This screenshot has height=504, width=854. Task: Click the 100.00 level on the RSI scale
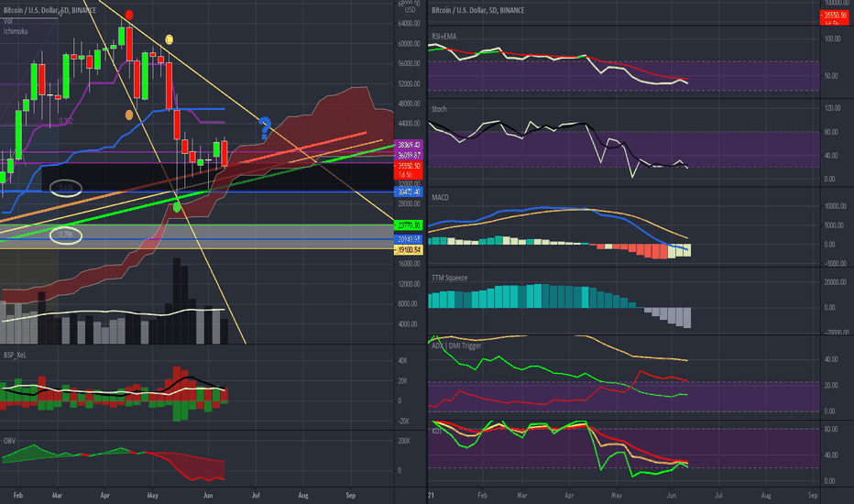833,39
